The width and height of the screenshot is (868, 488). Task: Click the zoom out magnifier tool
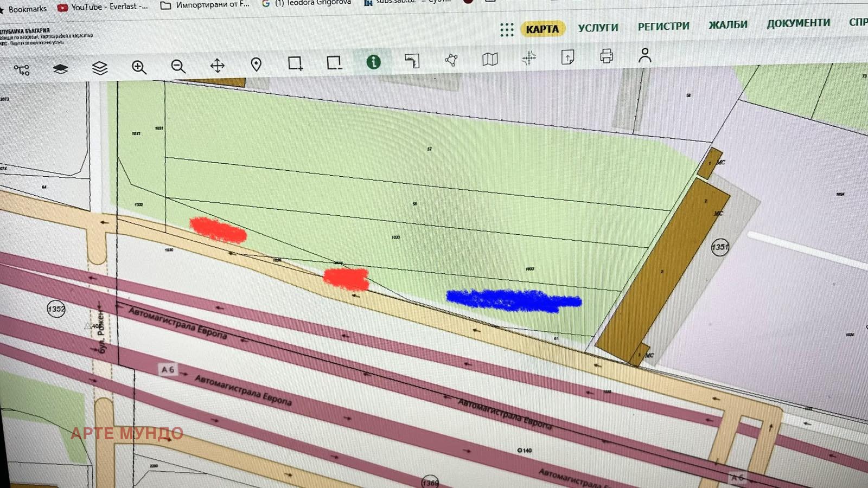178,66
